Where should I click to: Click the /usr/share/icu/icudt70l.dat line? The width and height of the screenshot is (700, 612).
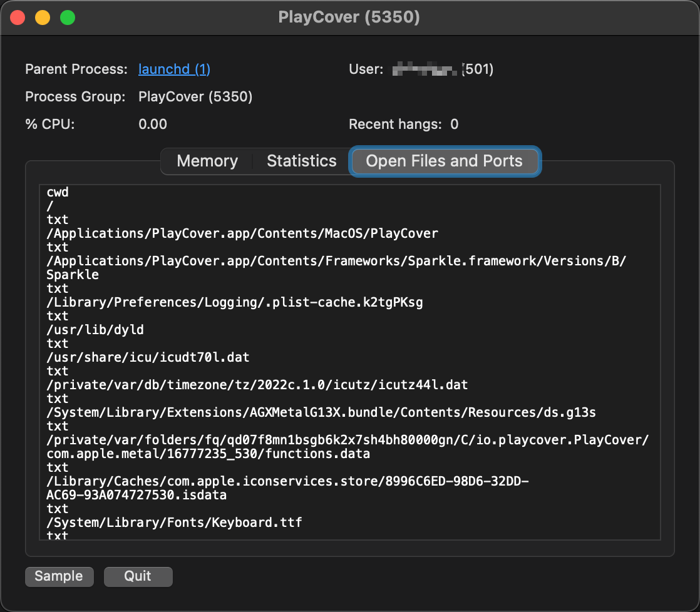[x=148, y=357]
